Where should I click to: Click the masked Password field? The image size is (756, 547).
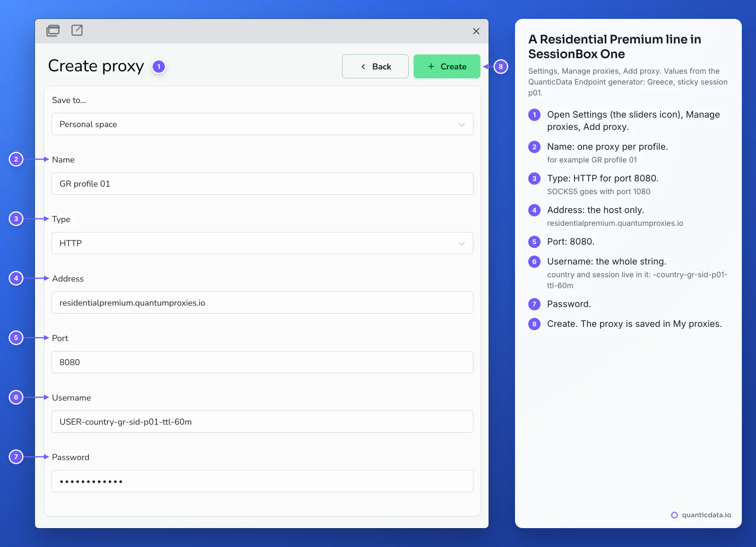coord(262,481)
